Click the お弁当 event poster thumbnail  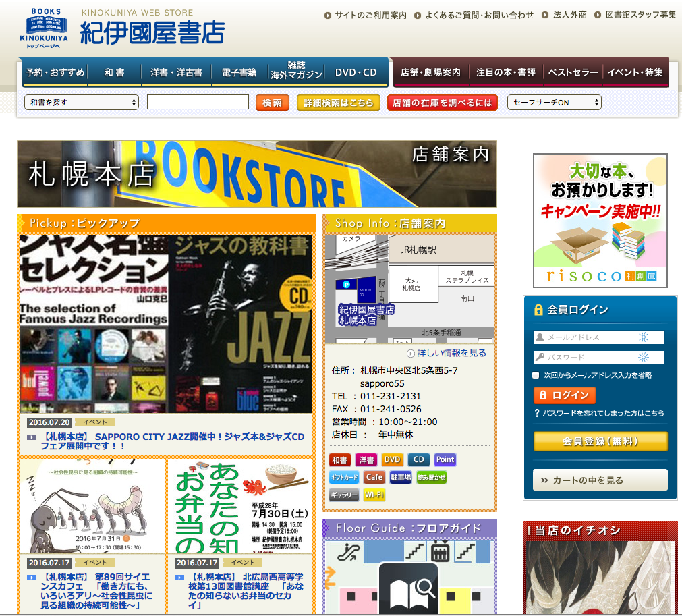pyautogui.click(x=240, y=506)
